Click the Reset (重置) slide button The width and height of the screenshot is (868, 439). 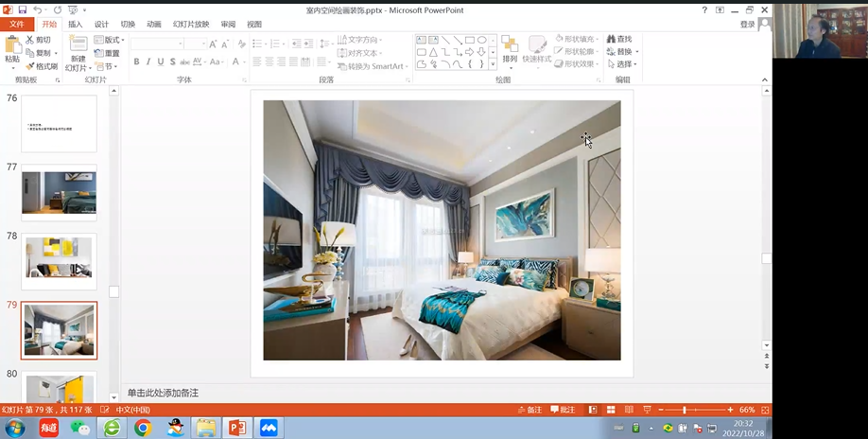pyautogui.click(x=107, y=53)
